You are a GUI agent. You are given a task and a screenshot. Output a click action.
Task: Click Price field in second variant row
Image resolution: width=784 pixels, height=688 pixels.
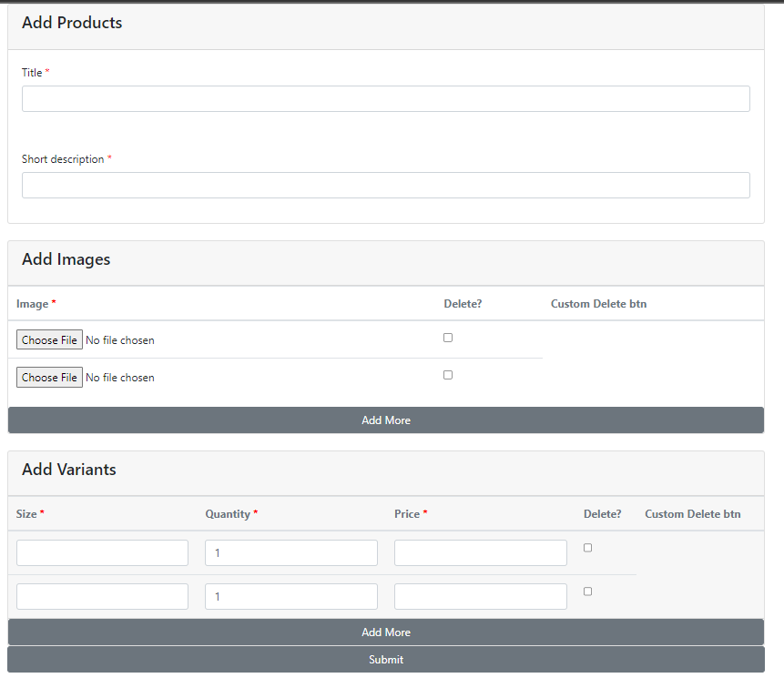tap(480, 597)
